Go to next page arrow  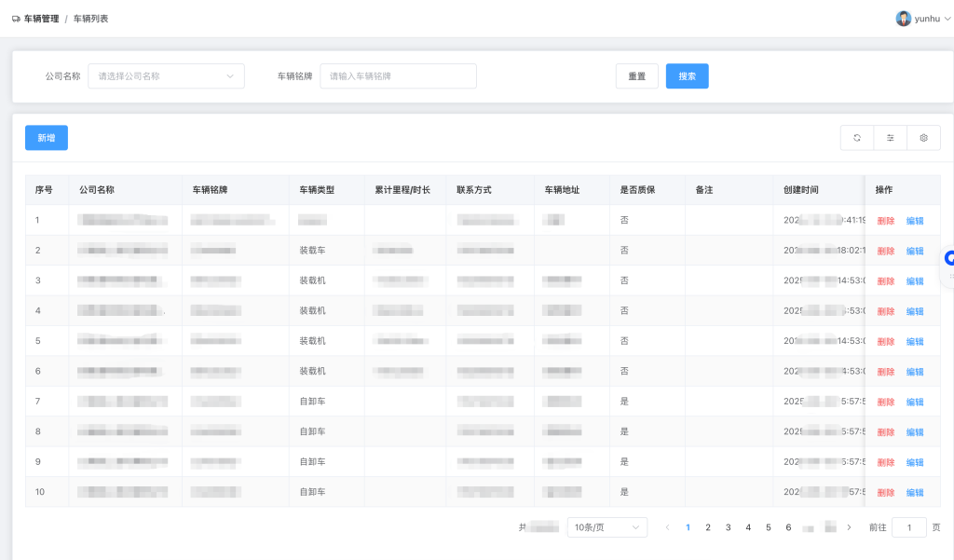[x=849, y=527]
